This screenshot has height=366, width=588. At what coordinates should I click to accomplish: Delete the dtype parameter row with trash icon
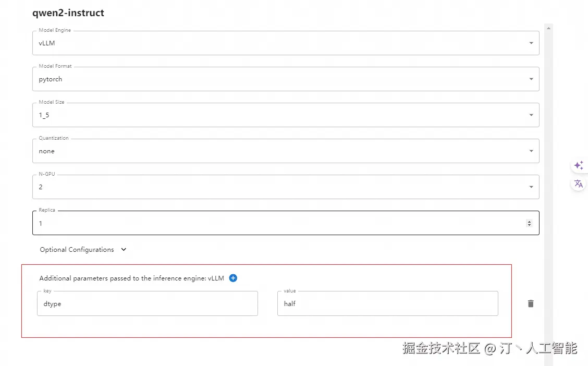pos(531,303)
